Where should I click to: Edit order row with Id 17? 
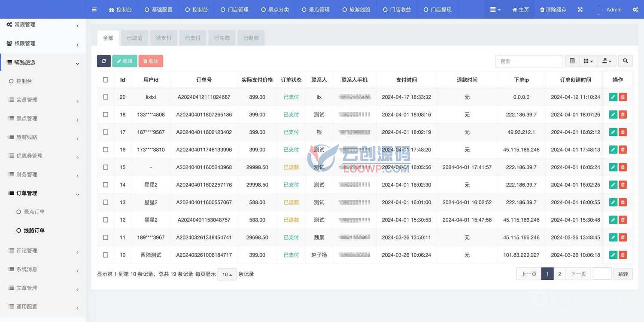click(x=613, y=132)
